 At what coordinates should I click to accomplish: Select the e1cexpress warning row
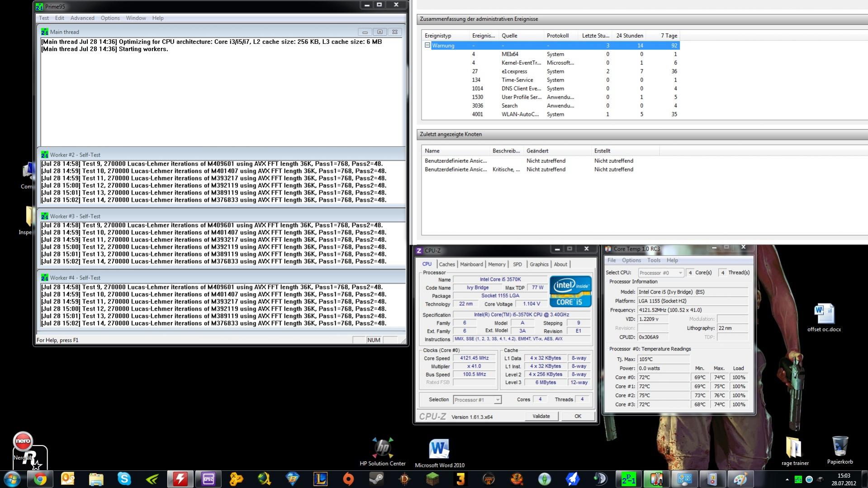[550, 71]
